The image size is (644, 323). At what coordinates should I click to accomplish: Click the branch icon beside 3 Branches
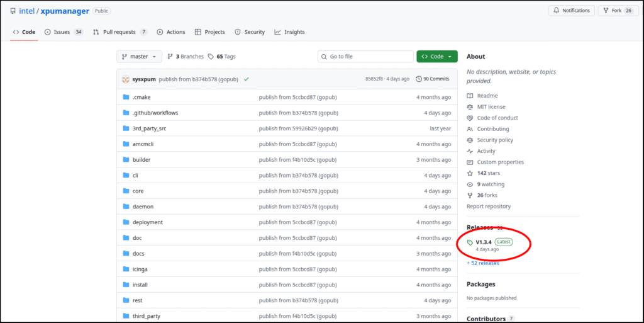[170, 57]
